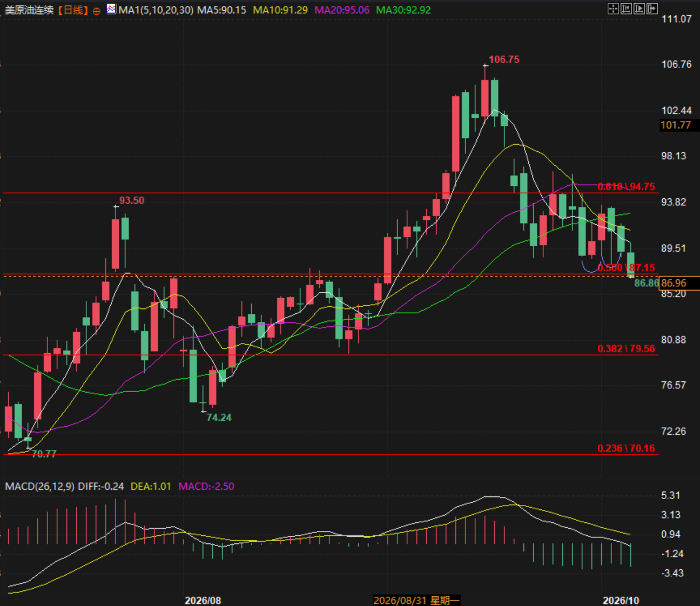700x606 pixels.
Task: Click the 74.24 low price marker
Action: [219, 418]
